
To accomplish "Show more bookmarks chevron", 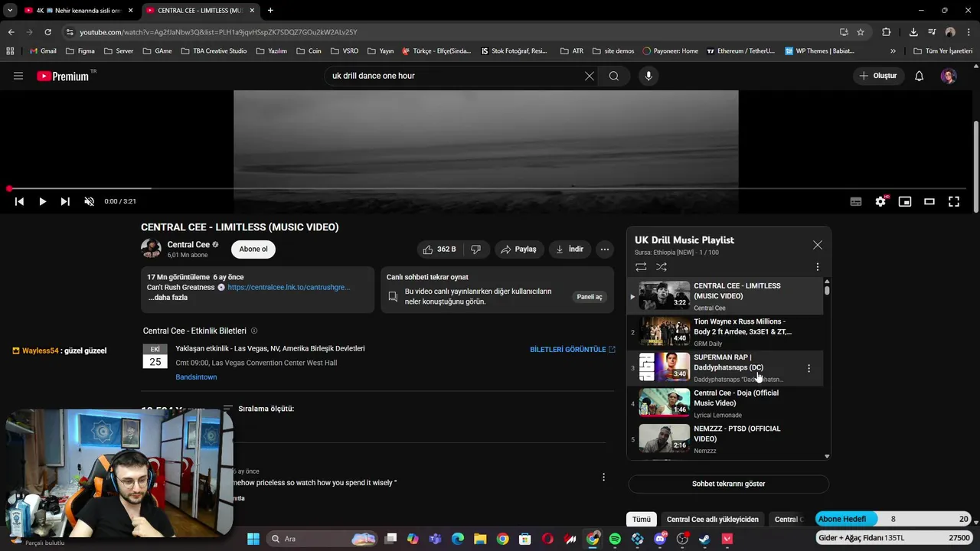I will [893, 51].
